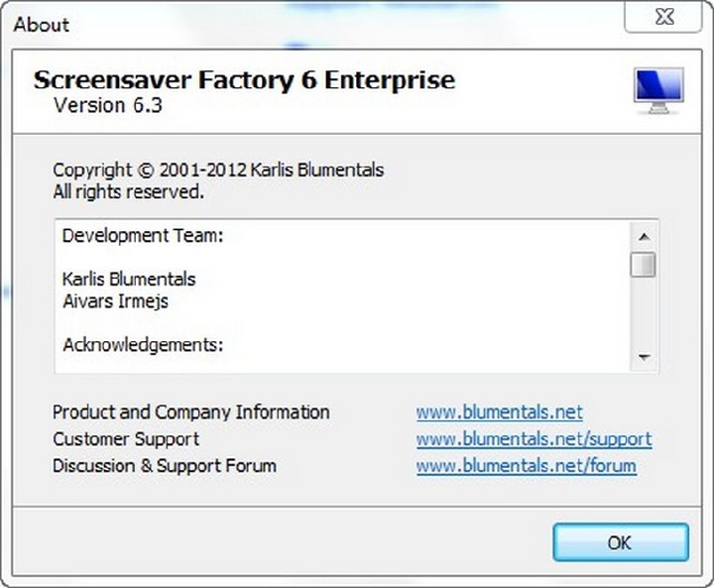Screen dimensions: 714x588
Task: Open the www.blumentals.net link
Action: [499, 412]
